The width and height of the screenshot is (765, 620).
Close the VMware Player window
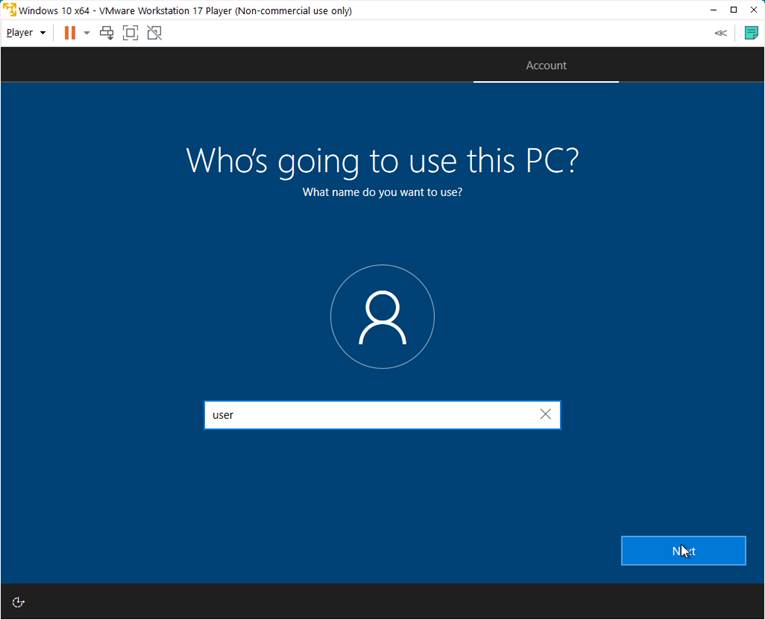(x=754, y=10)
